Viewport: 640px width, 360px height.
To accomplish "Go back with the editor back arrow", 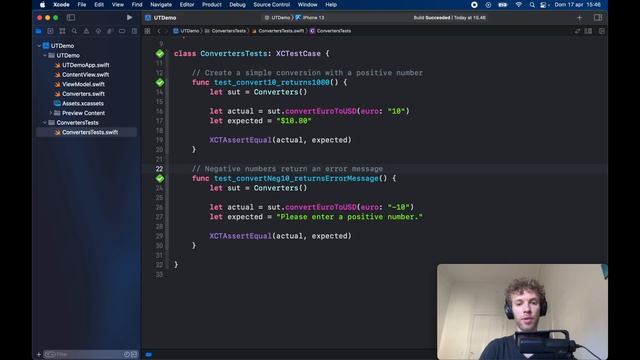I will pyautogui.click(x=159, y=31).
